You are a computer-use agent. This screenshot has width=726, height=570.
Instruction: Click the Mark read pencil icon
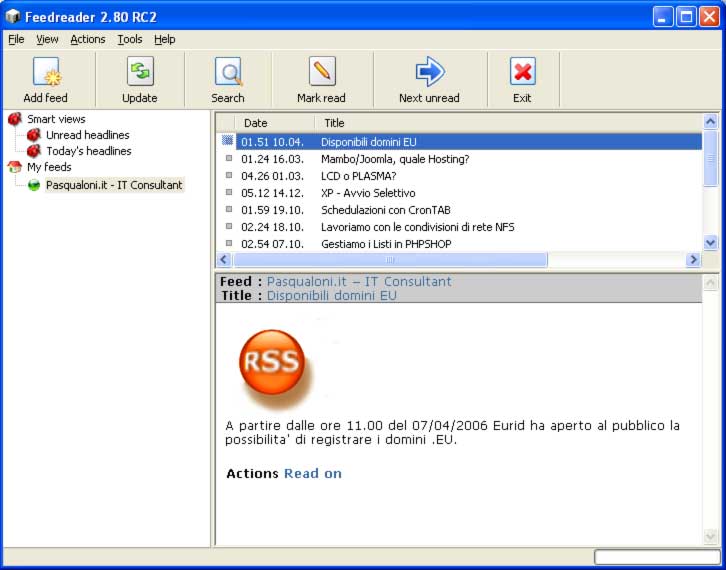tap(322, 71)
